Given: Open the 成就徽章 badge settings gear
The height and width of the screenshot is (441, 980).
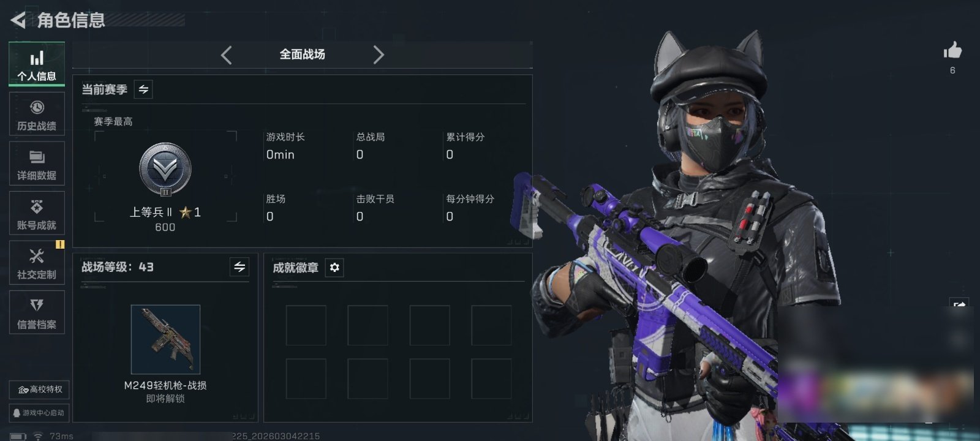Looking at the screenshot, I should pos(334,268).
